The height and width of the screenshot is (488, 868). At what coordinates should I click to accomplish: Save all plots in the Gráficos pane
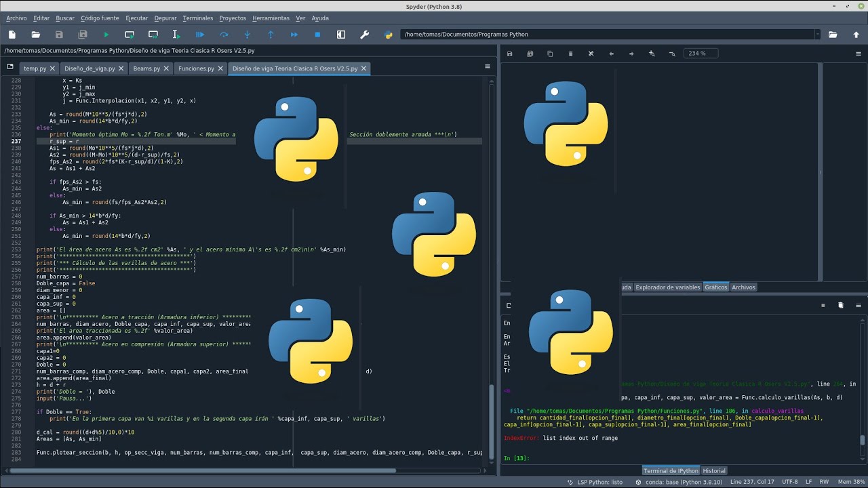530,54
